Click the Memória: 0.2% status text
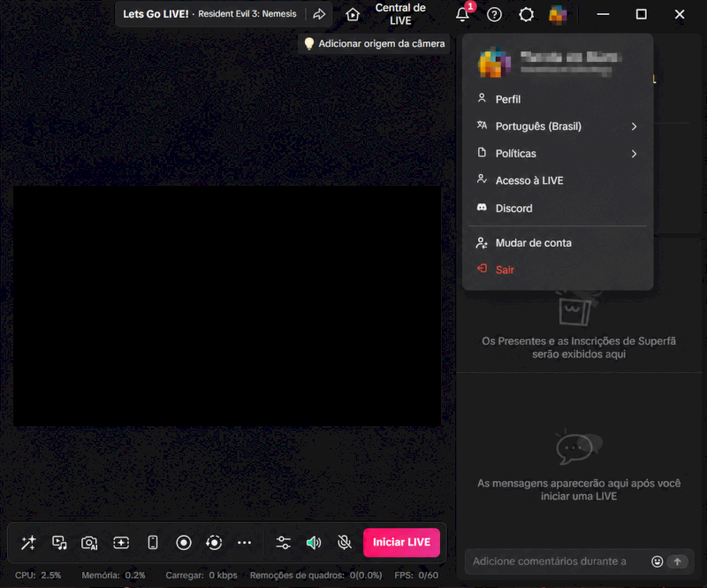707x588 pixels. click(113, 576)
